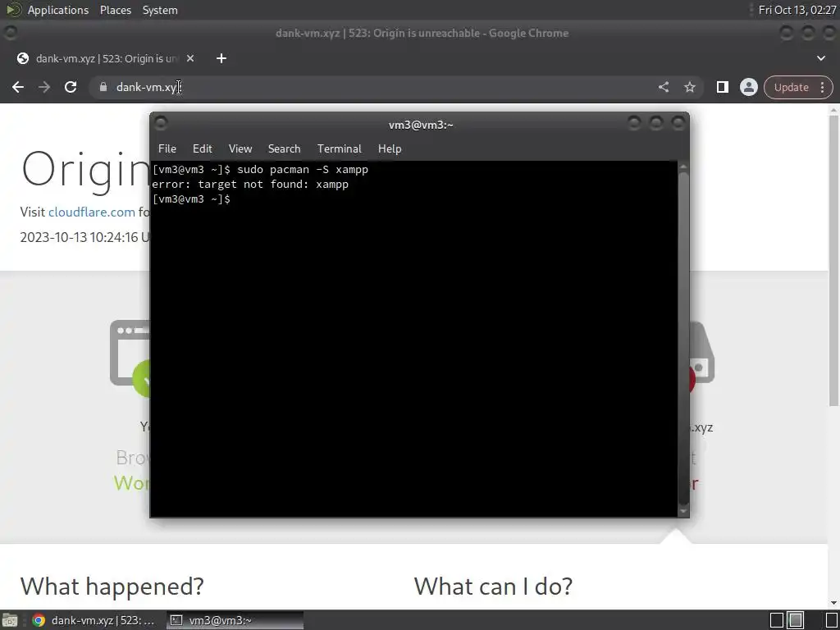Click the 'What can I do?' heading

pos(493,586)
